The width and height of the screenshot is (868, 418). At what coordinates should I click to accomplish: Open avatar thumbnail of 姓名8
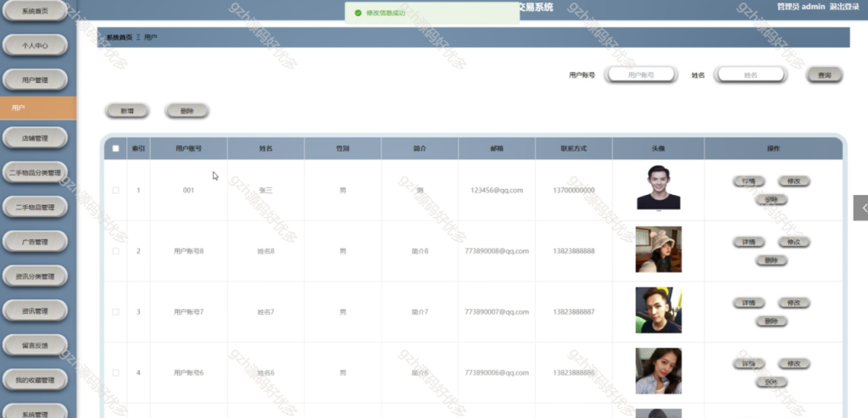(658, 249)
